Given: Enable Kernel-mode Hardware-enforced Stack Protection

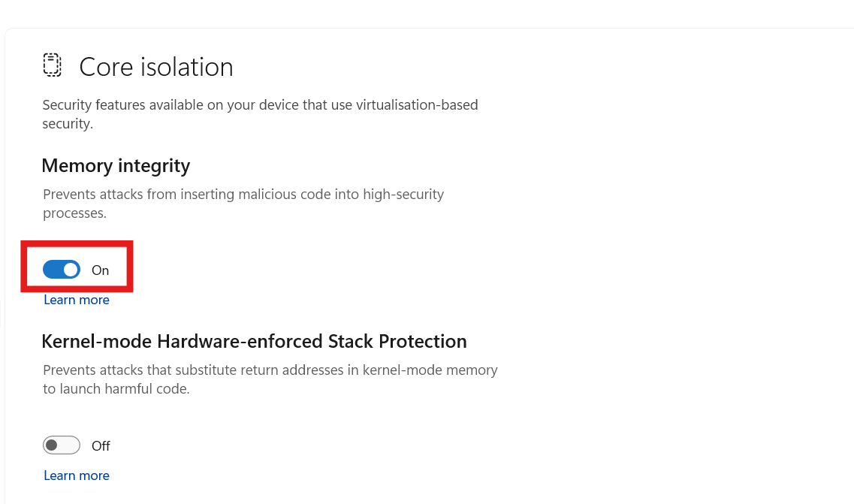Looking at the screenshot, I should [62, 445].
